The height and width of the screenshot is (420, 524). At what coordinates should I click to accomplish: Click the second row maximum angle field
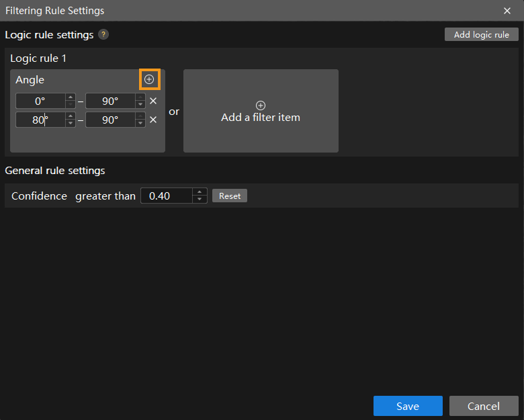[x=110, y=120]
